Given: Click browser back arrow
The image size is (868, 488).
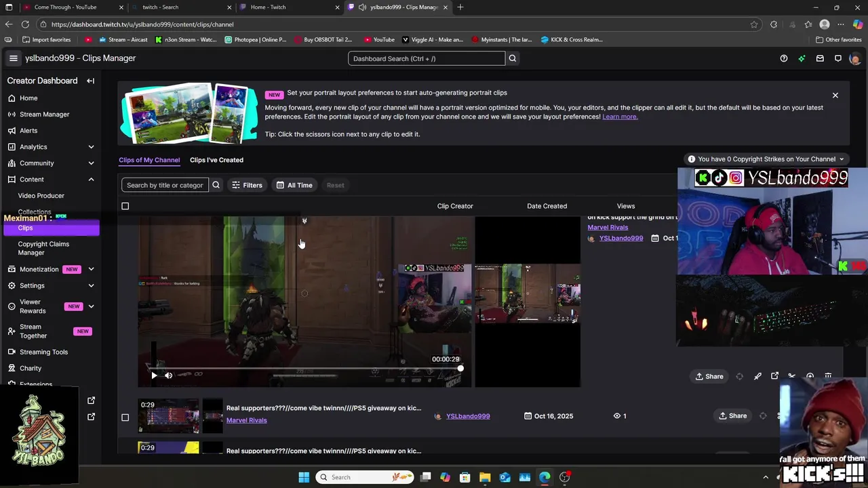Looking at the screenshot, I should click(9, 24).
